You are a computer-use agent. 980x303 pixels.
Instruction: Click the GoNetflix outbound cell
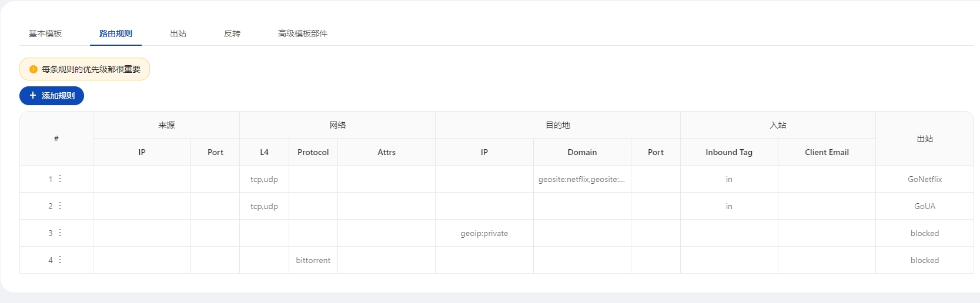[924, 179]
